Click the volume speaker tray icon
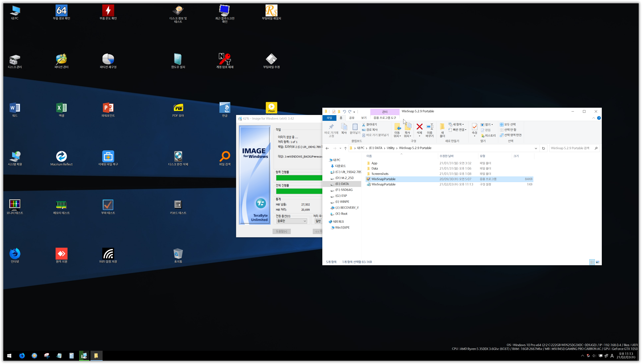642x364 pixels. (x=594, y=356)
